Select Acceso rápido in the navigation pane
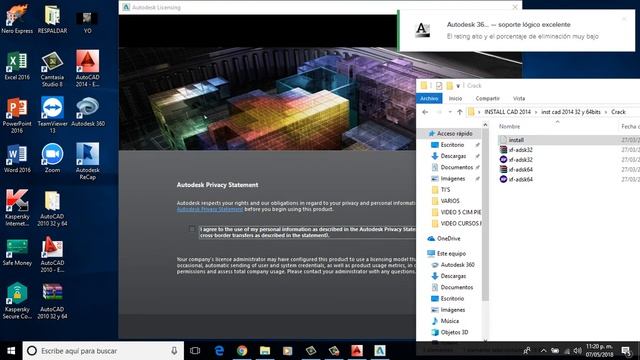 (x=451, y=133)
